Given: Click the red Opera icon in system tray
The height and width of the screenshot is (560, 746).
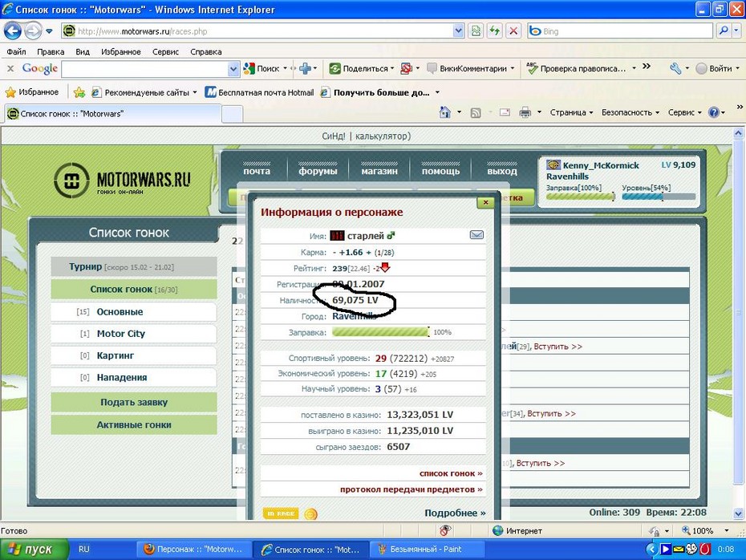Looking at the screenshot, I should 704,549.
